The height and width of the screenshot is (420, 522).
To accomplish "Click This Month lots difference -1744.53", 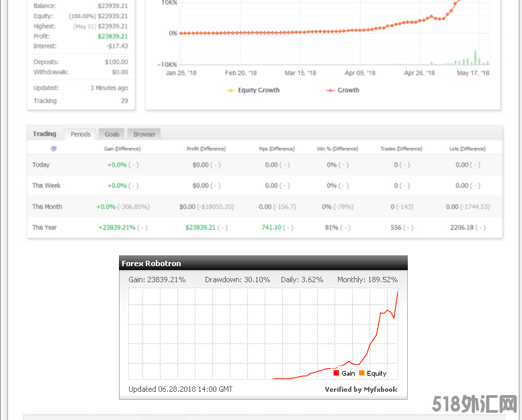I will click(x=475, y=207).
